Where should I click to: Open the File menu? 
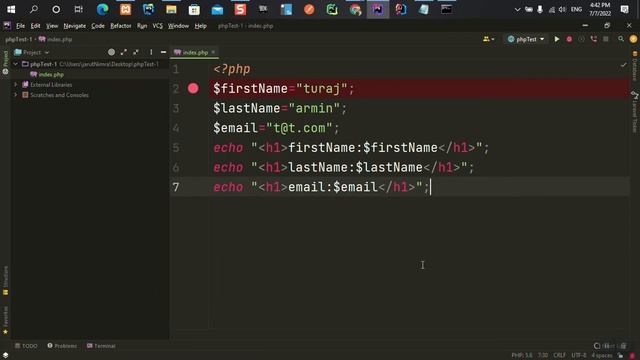(20, 26)
